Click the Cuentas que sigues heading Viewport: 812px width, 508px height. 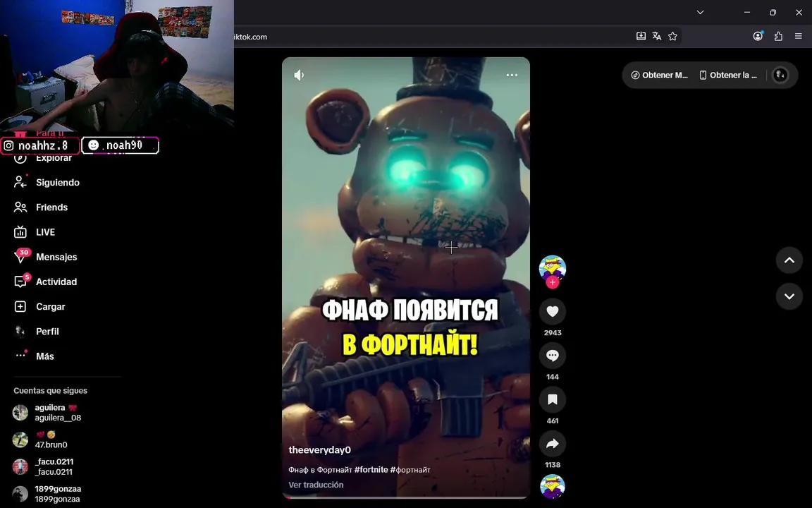tap(50, 391)
